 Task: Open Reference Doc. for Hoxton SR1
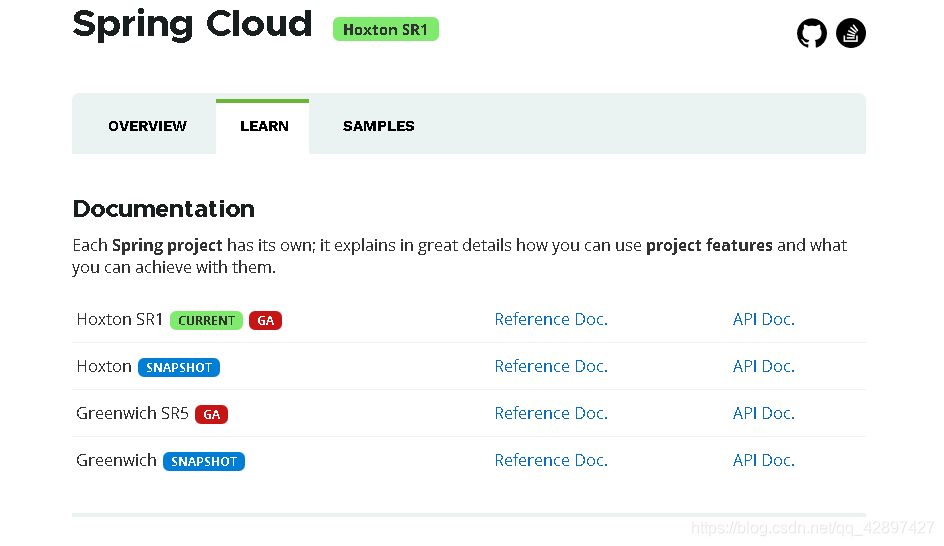(x=551, y=319)
